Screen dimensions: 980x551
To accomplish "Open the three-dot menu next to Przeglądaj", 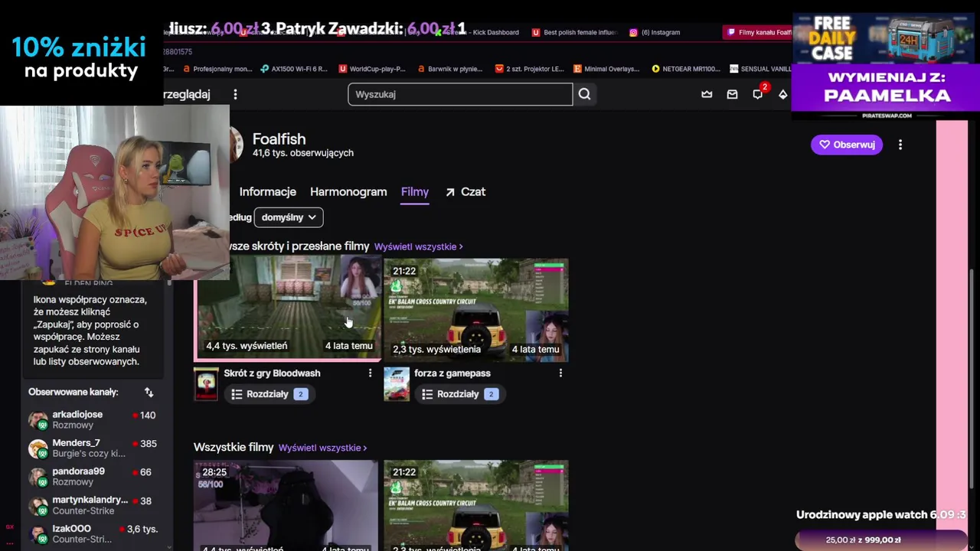I will [x=235, y=94].
